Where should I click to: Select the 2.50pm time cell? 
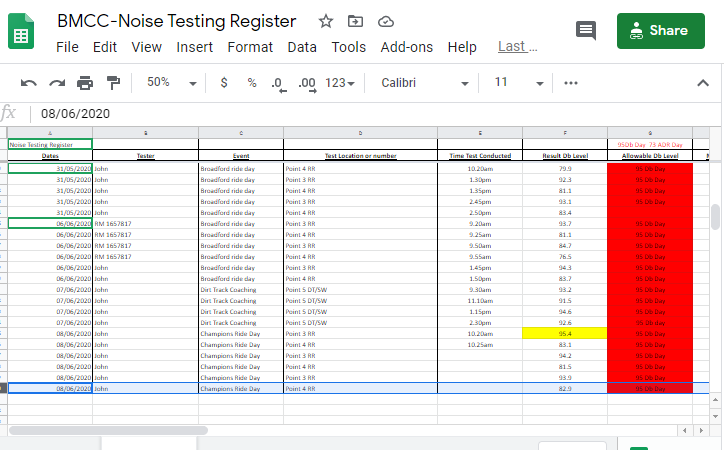coord(480,212)
